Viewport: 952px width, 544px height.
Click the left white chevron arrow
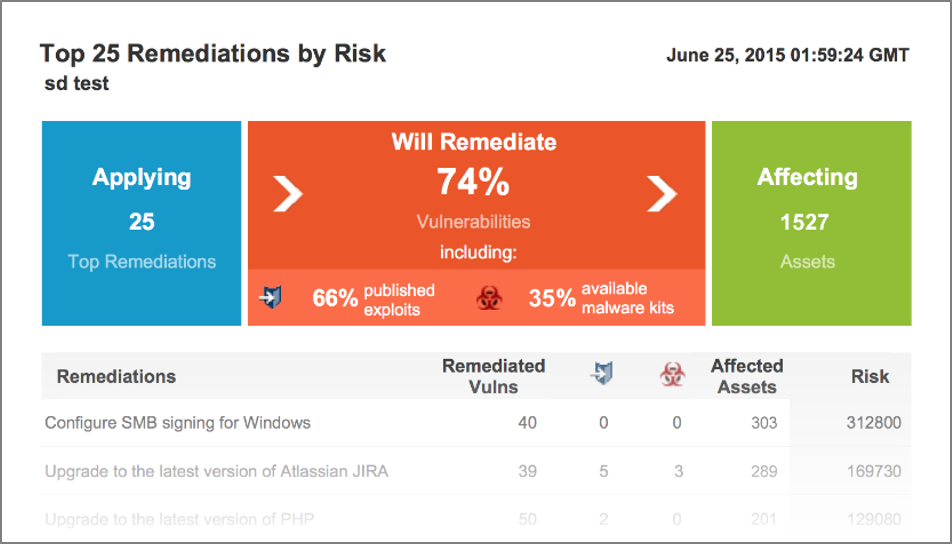coord(288,194)
